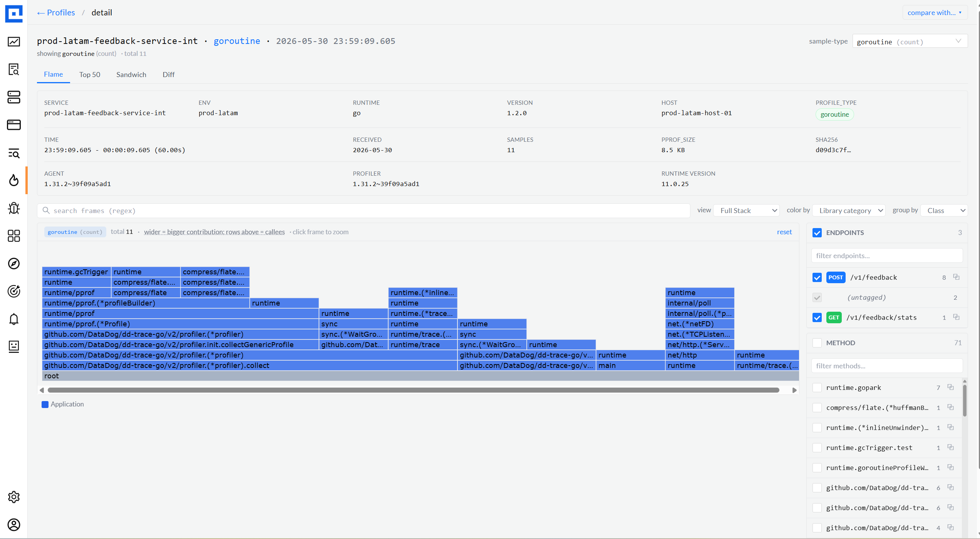The image size is (980, 539).
Task: Check the runtime.goroutineProfileW method checkbox
Action: pyautogui.click(x=817, y=468)
